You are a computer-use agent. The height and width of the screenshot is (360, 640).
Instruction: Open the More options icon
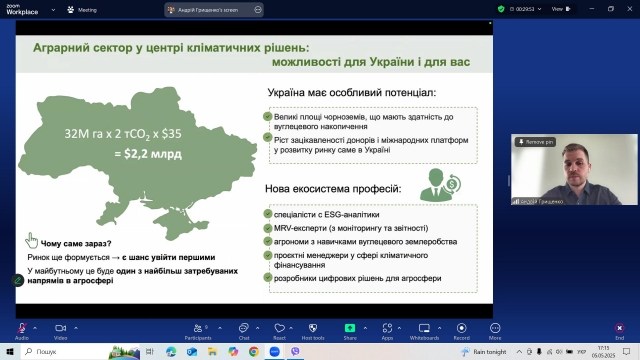tap(495, 331)
